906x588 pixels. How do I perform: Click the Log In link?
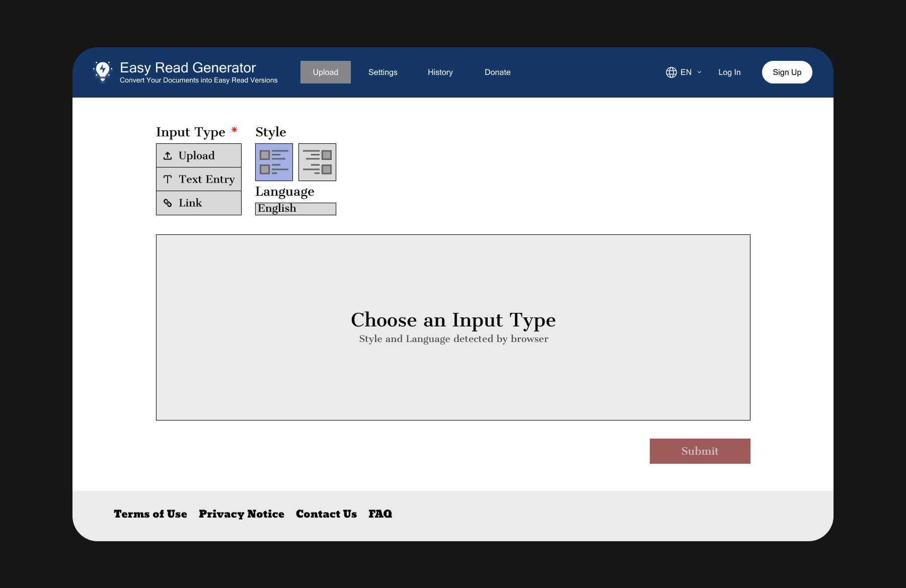click(x=729, y=72)
